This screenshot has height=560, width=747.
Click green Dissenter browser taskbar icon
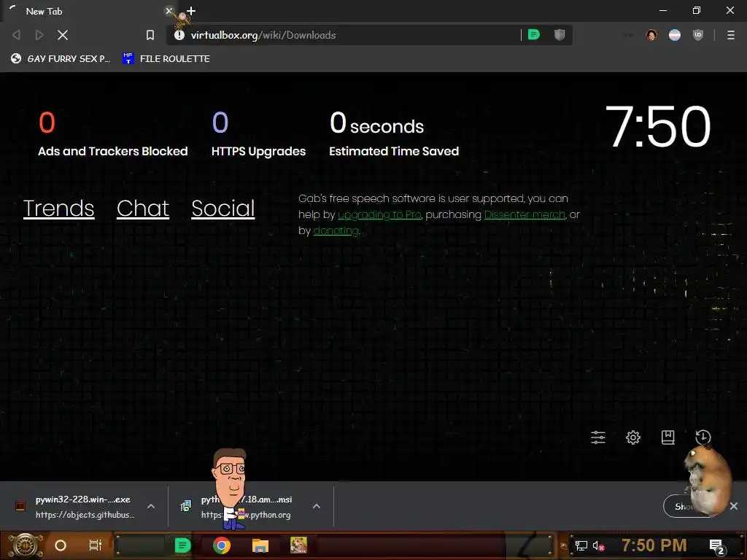tap(182, 545)
